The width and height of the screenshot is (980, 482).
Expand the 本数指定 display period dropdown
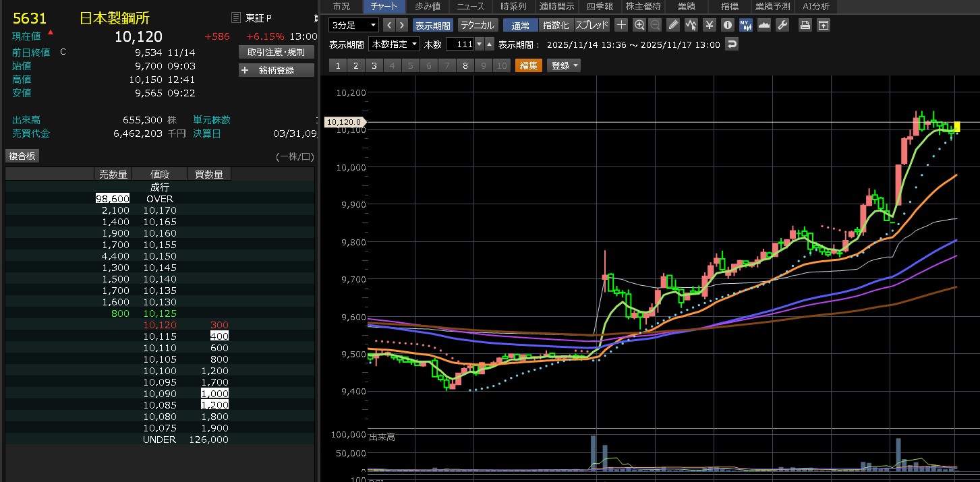[x=394, y=44]
